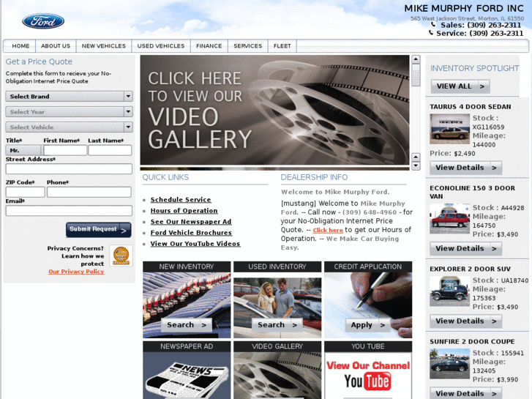Image resolution: width=532 pixels, height=399 pixels.
Task: Click the VIEW ALL inventory button
Action: [460, 86]
